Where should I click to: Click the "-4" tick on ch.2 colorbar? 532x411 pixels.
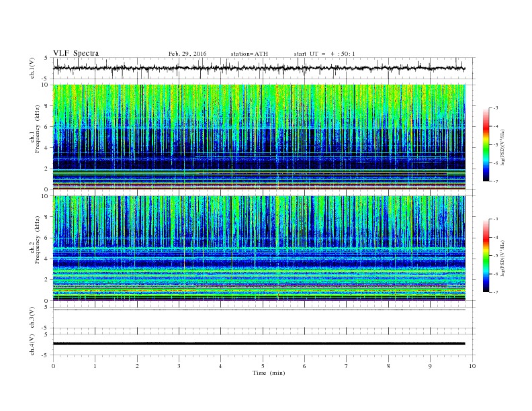pos(495,237)
